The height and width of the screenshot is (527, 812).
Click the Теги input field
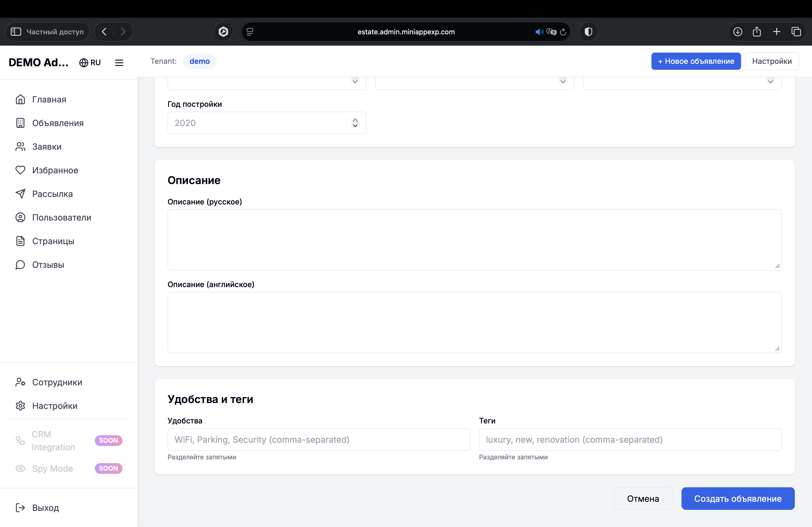[630, 440]
